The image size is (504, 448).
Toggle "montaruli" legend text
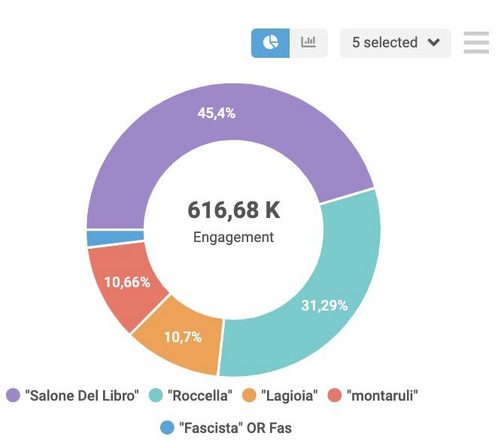(381, 396)
